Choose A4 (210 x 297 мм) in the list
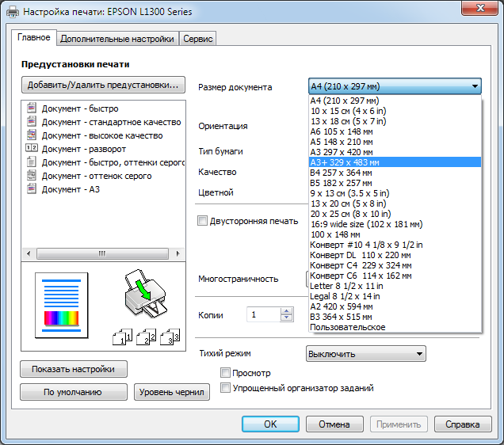Viewport: 504px width, 445px height. [395, 101]
